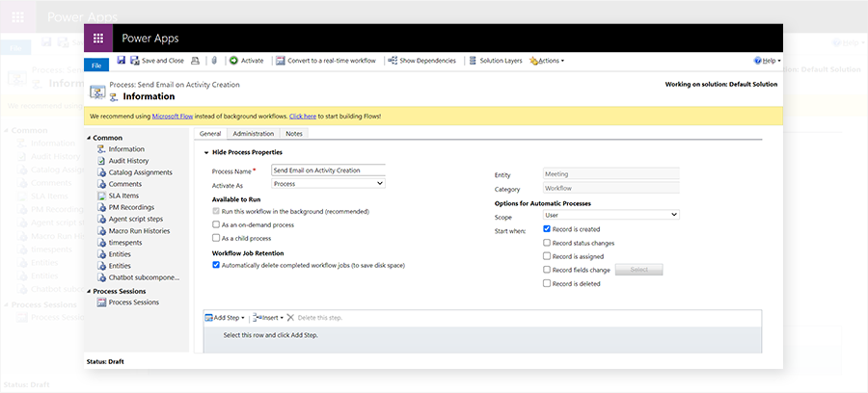Toggle Automatically delete completed workflow jobs
The image size is (868, 393).
(x=216, y=265)
